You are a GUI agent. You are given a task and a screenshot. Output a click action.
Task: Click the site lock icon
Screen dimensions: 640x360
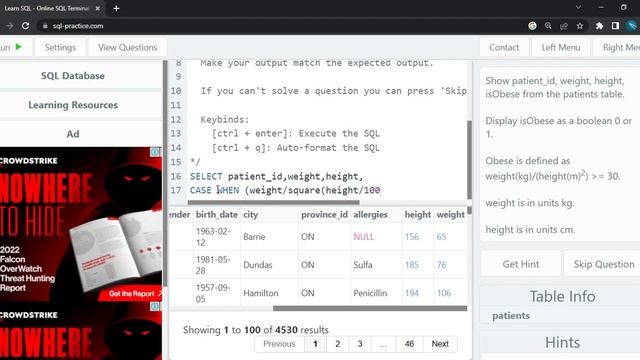45,26
